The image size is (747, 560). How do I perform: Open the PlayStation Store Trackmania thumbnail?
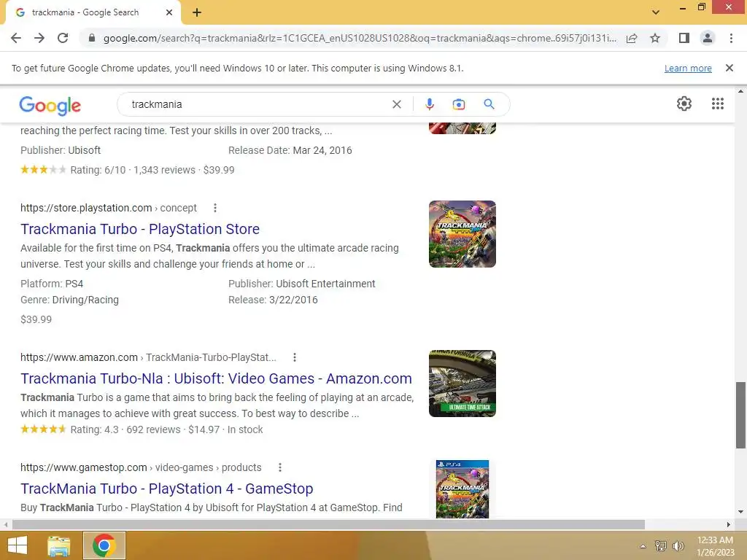(462, 234)
